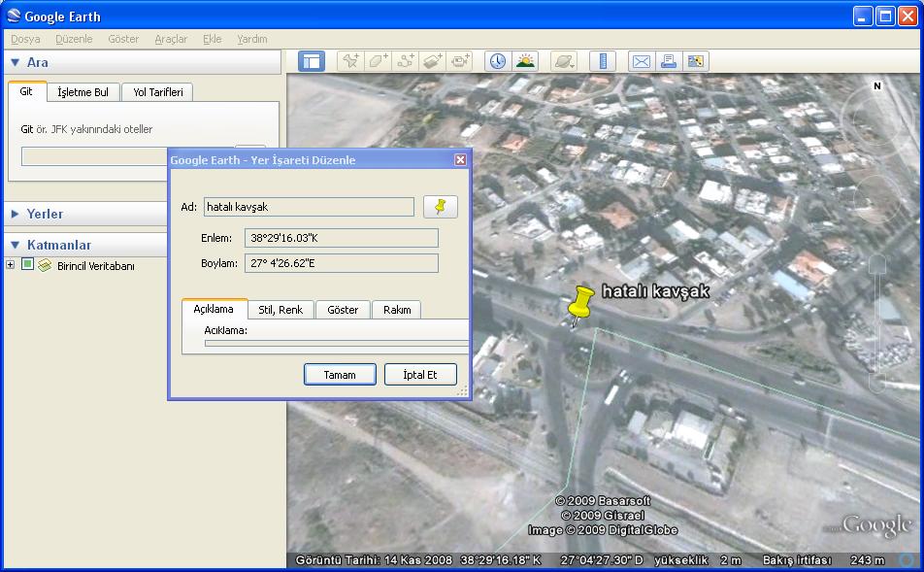Image resolution: width=924 pixels, height=572 pixels.
Task: Click the Birincil Veritabanı layers icon
Action: pyautogui.click(x=45, y=265)
